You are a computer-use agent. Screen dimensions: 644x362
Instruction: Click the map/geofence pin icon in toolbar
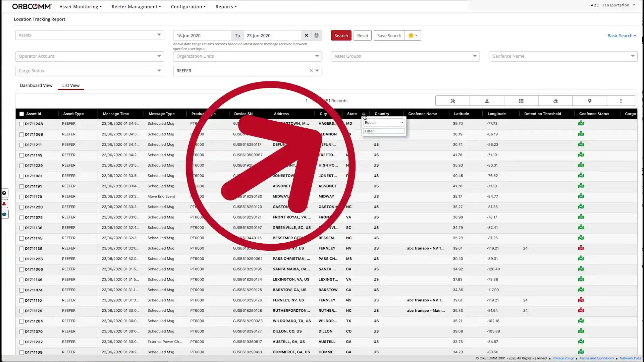pos(590,101)
